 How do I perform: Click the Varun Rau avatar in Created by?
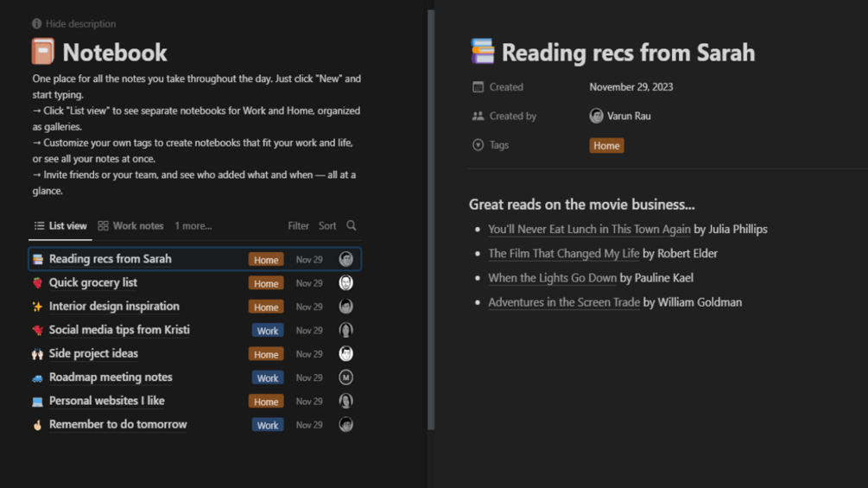coord(596,116)
